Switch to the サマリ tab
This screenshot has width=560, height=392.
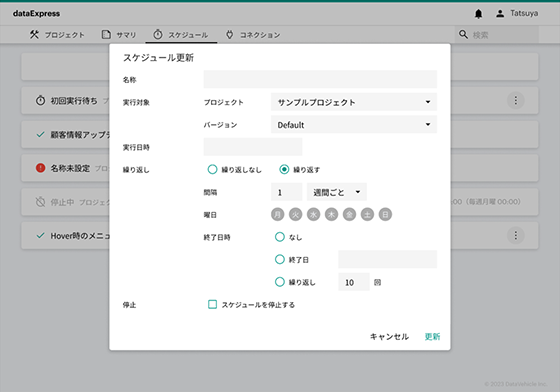click(119, 35)
